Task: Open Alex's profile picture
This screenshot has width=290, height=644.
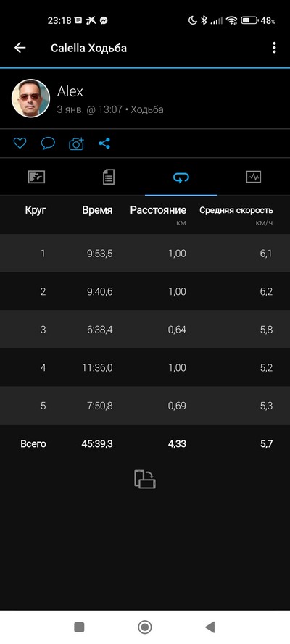Action: point(30,99)
